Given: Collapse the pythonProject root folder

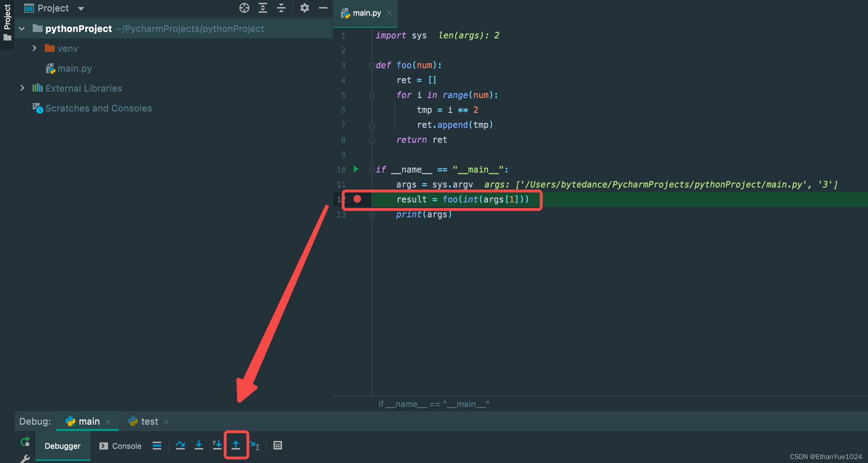Looking at the screenshot, I should pyautogui.click(x=22, y=29).
